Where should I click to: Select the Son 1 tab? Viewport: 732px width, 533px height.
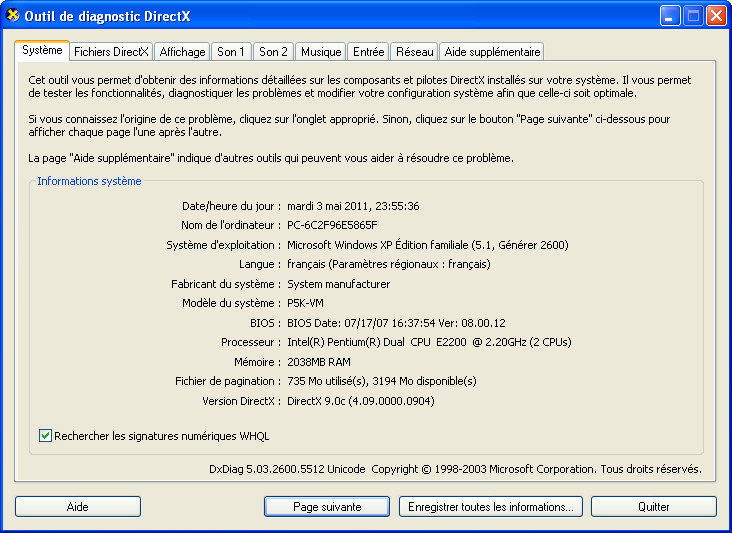pyautogui.click(x=231, y=52)
